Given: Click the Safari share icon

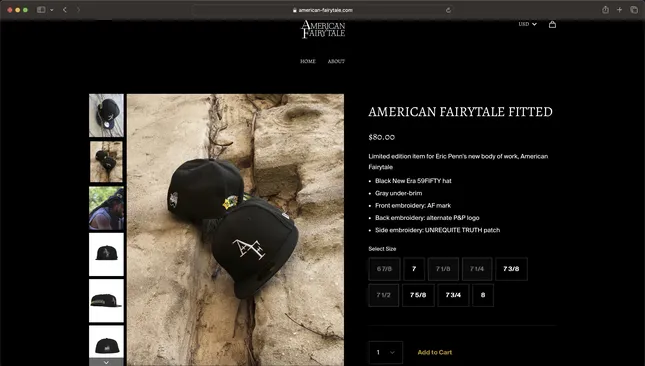Looking at the screenshot, I should [605, 10].
